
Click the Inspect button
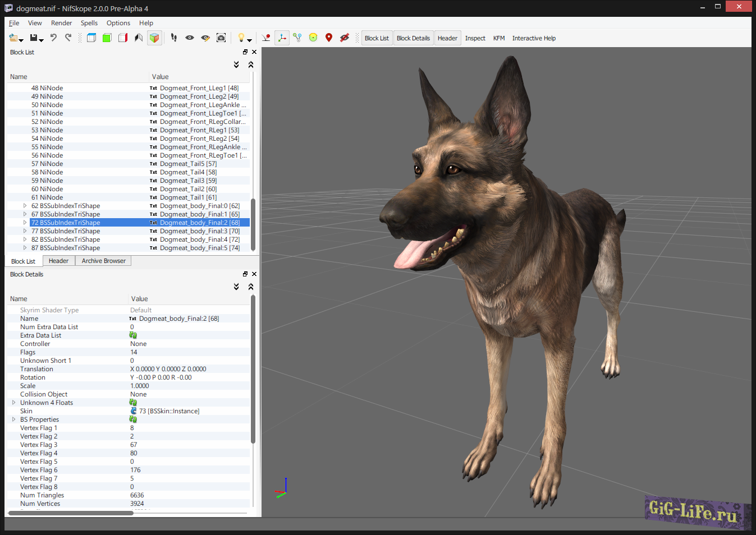475,38
